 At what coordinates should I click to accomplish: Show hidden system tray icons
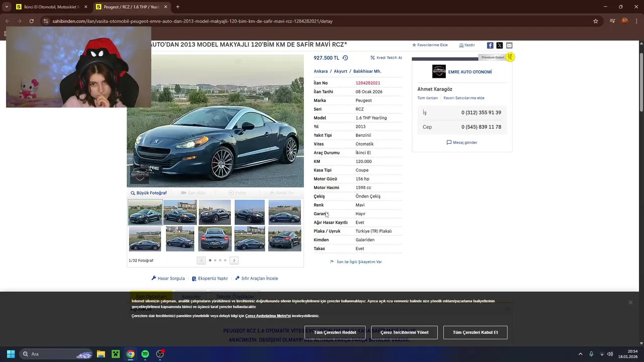click(580, 354)
